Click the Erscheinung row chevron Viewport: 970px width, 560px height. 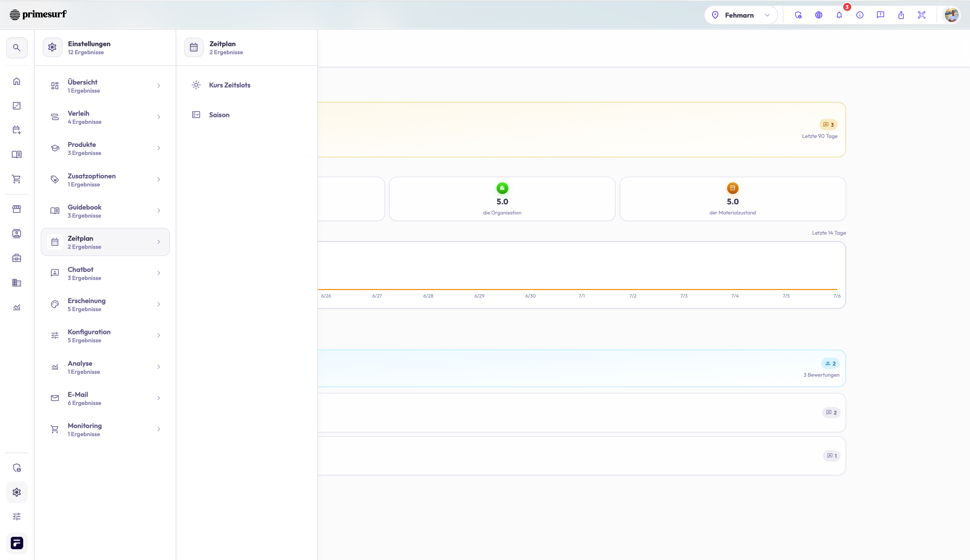point(159,304)
